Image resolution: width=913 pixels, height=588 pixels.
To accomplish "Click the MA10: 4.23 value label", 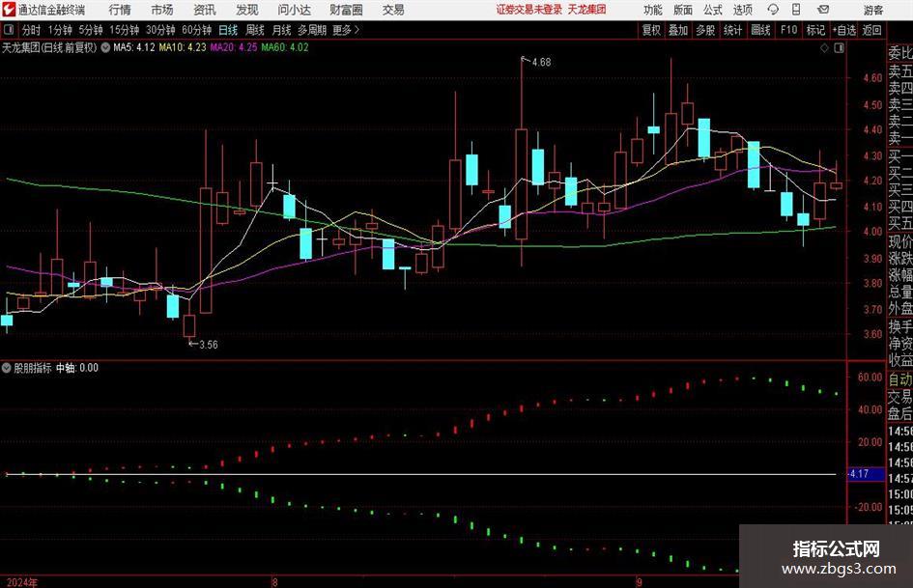I will click(183, 47).
